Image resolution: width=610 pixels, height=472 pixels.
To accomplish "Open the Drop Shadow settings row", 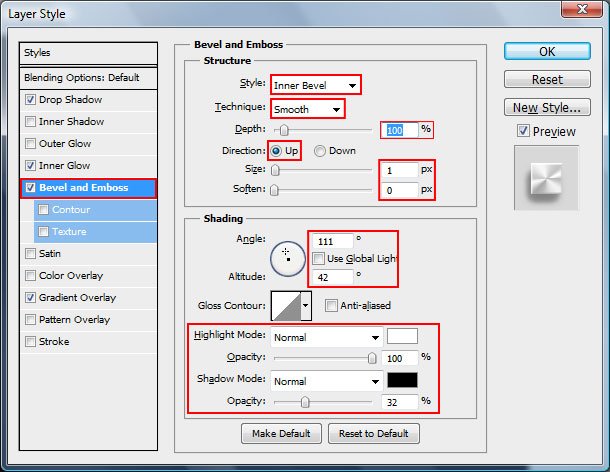I will [88, 100].
